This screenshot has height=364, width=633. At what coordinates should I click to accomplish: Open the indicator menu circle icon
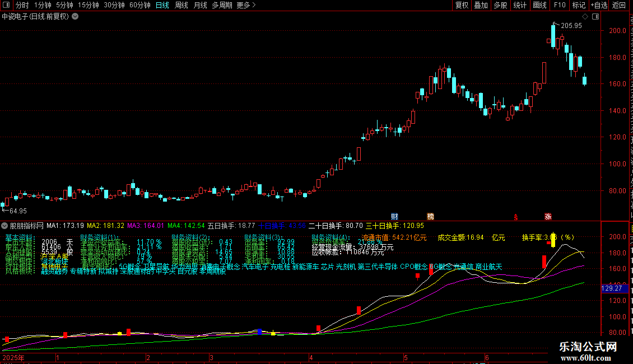(x=4, y=226)
